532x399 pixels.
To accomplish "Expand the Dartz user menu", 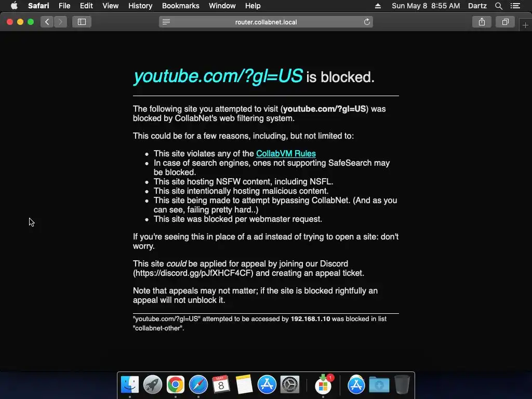I will [x=477, y=6].
